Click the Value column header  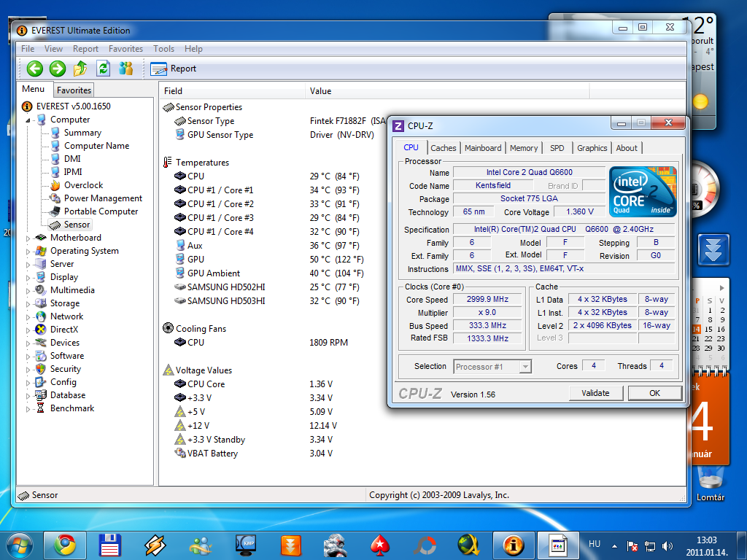[447, 91]
